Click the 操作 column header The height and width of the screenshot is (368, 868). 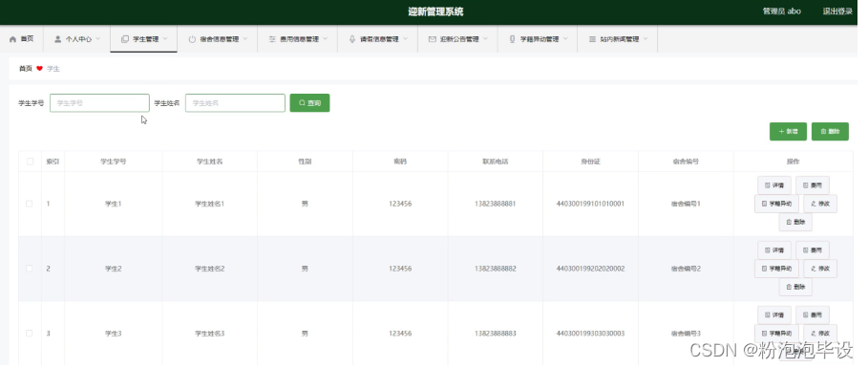click(793, 162)
